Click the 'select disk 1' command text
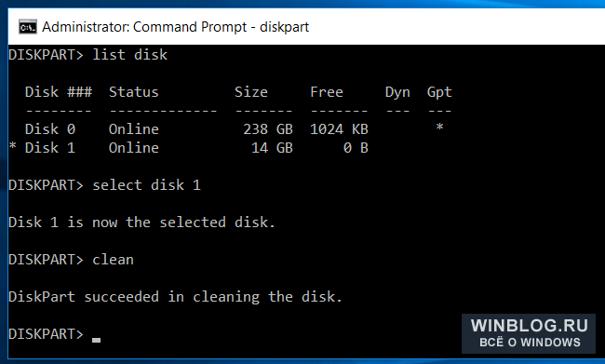Screen dimensions: 605x364 click(x=146, y=185)
